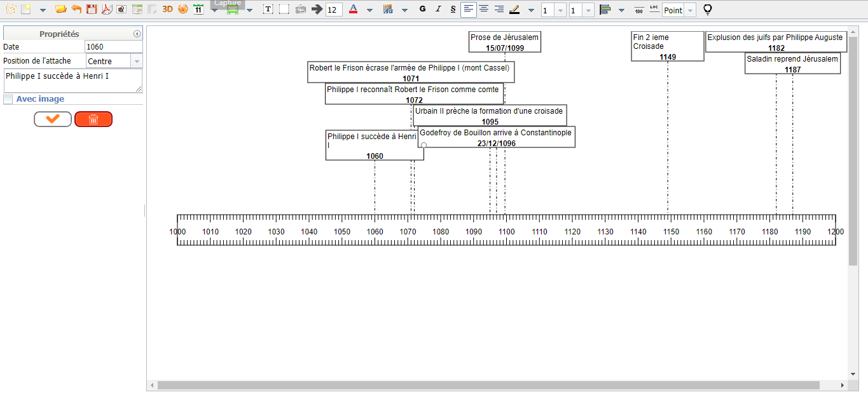Click the event description text area
This screenshot has width=868, height=411.
pyautogui.click(x=72, y=81)
